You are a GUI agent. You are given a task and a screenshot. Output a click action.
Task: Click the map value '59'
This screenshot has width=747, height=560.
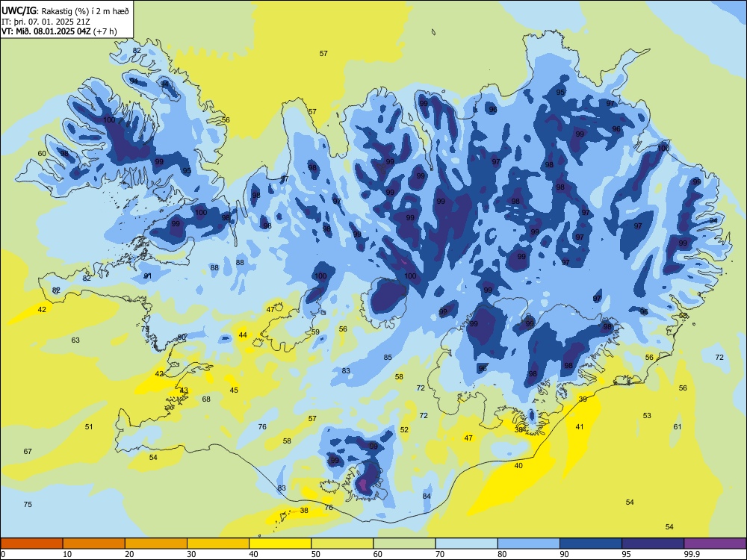tap(315, 332)
